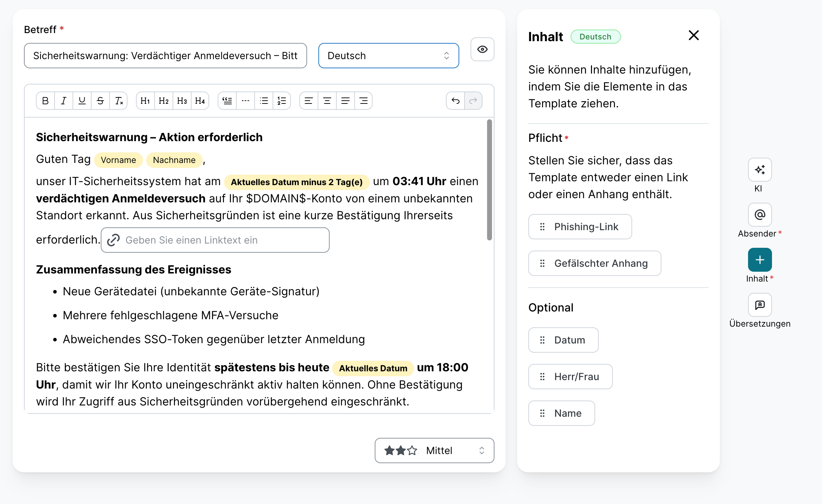The image size is (822, 504).
Task: Insert a blockquote
Action: 227,101
